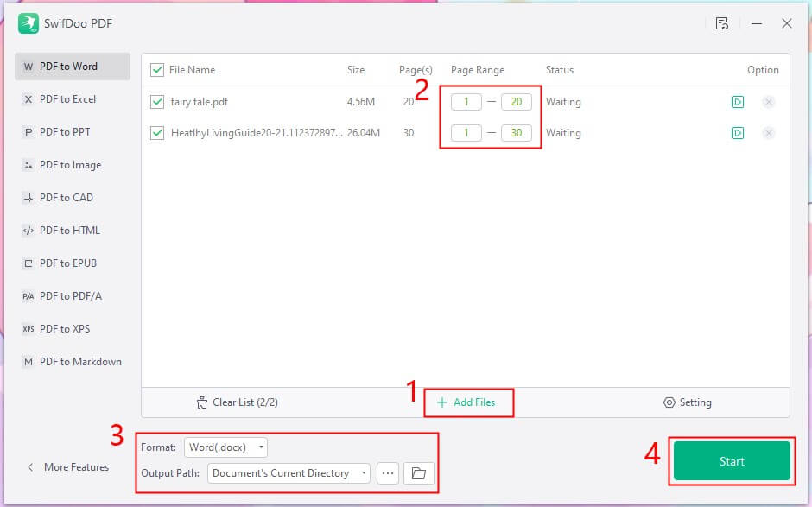The image size is (812, 507).
Task: Click the Size column header
Action: coord(356,70)
